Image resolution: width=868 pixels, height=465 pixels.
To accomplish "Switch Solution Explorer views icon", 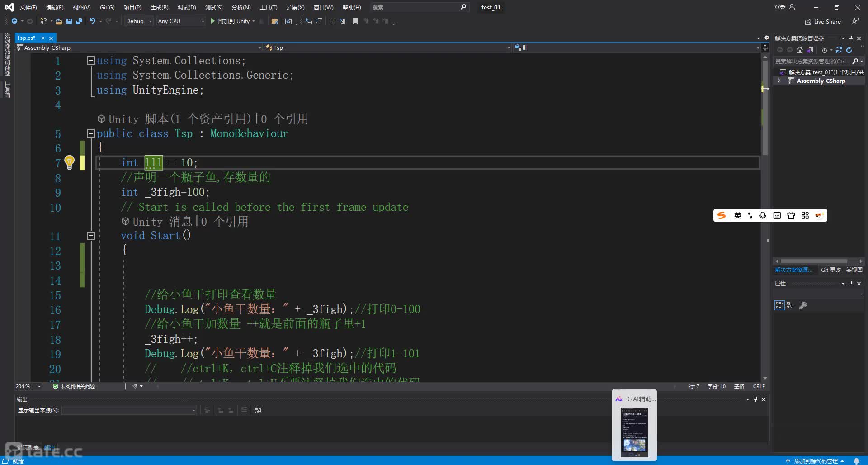I will [810, 50].
